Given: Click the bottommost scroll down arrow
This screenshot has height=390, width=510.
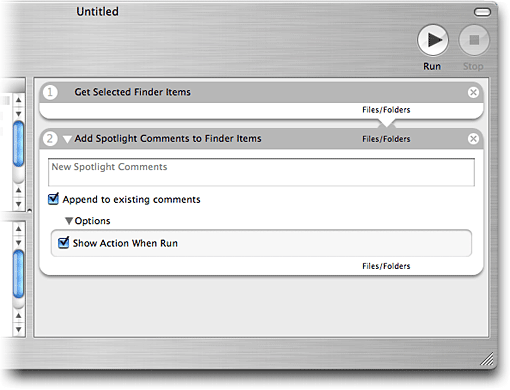Looking at the screenshot, I should pyautogui.click(x=19, y=330).
